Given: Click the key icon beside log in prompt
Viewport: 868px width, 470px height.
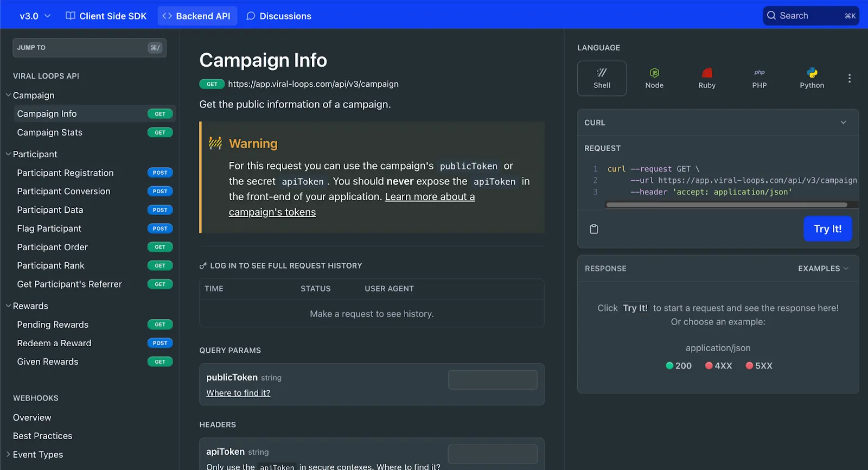Looking at the screenshot, I should pos(203,266).
